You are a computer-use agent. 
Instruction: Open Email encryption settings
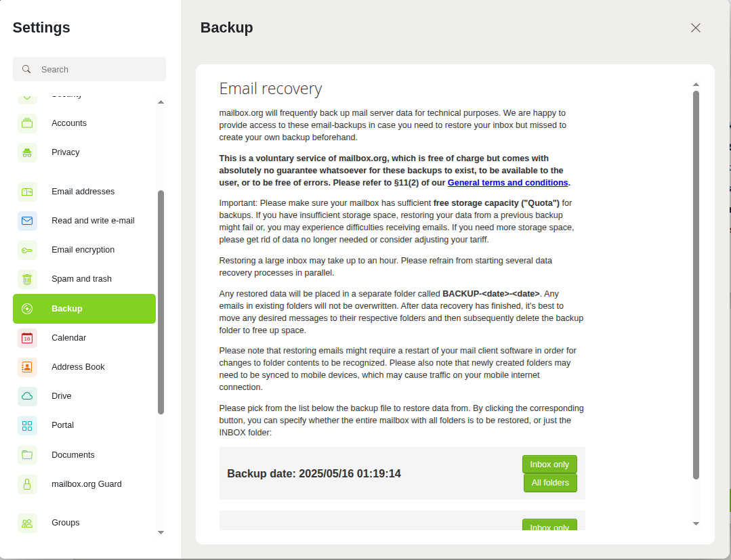click(85, 250)
